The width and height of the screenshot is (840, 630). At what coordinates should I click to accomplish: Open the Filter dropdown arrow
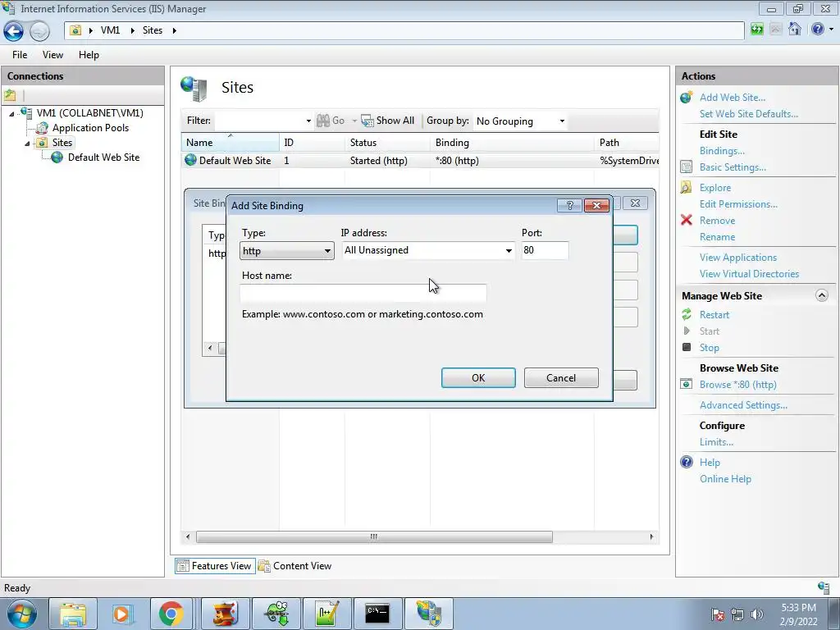pos(308,121)
